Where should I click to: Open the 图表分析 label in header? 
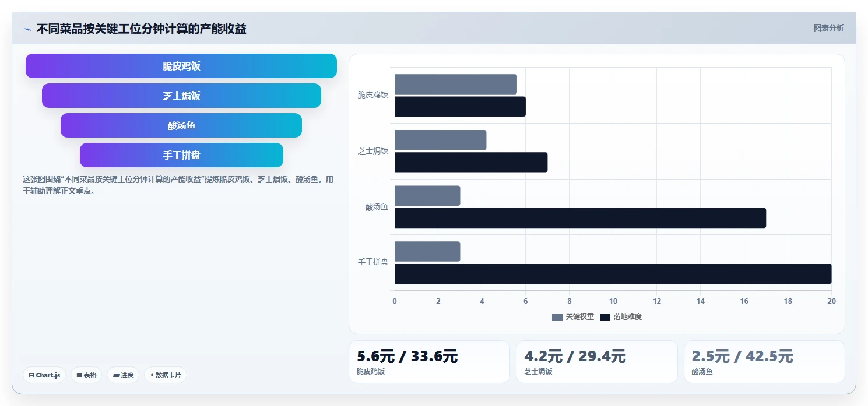point(828,28)
